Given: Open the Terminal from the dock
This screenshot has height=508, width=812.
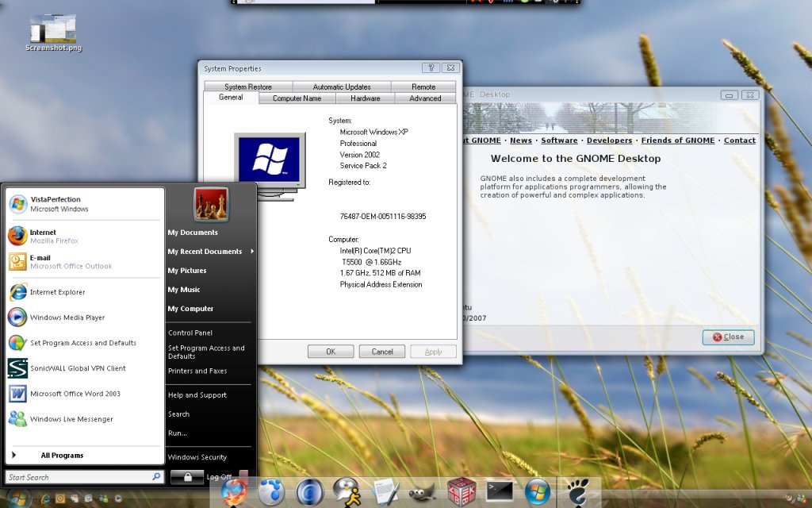Looking at the screenshot, I should [x=500, y=491].
